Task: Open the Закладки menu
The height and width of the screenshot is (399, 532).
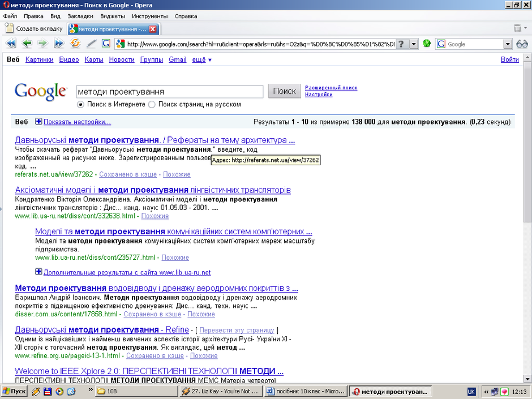Action: click(x=80, y=16)
